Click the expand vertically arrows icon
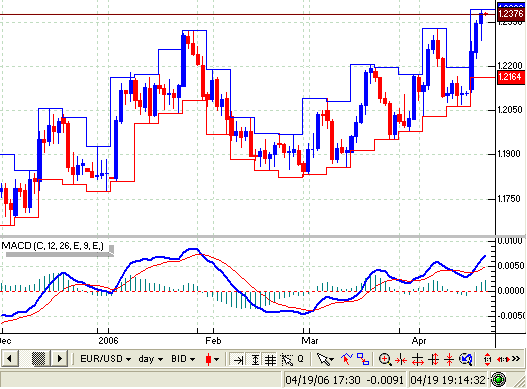This screenshot has width=527, height=389. (434, 359)
